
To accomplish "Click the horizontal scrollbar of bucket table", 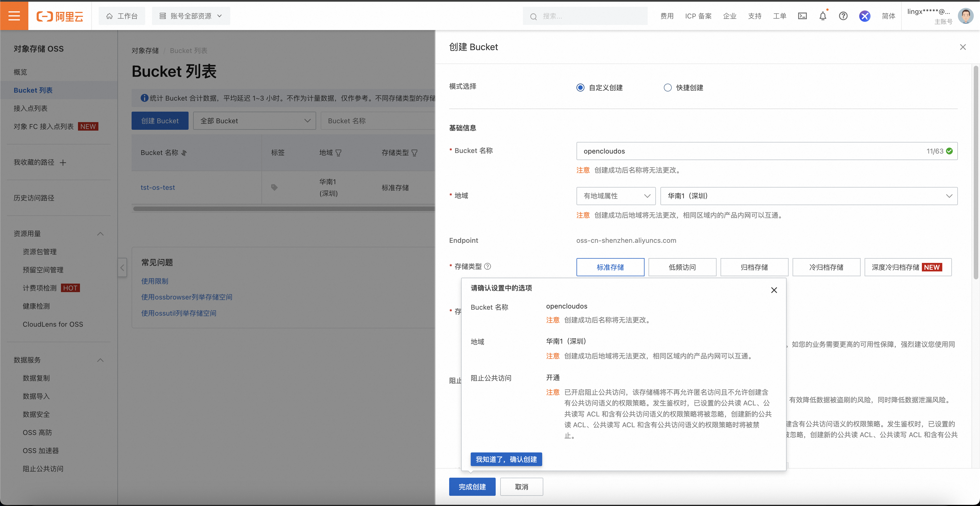I will [x=284, y=209].
